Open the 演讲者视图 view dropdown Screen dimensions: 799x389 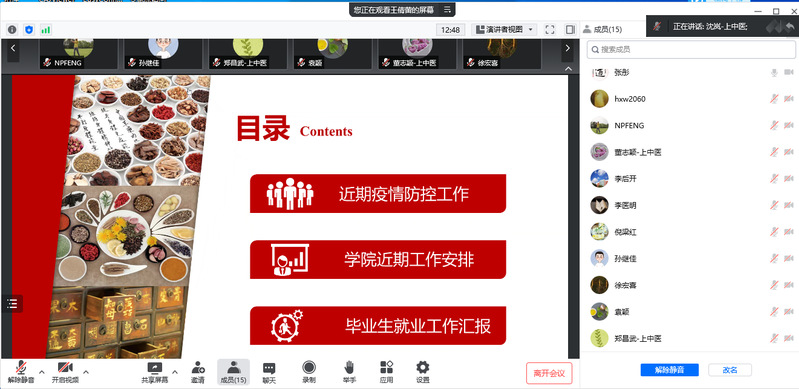pyautogui.click(x=505, y=30)
